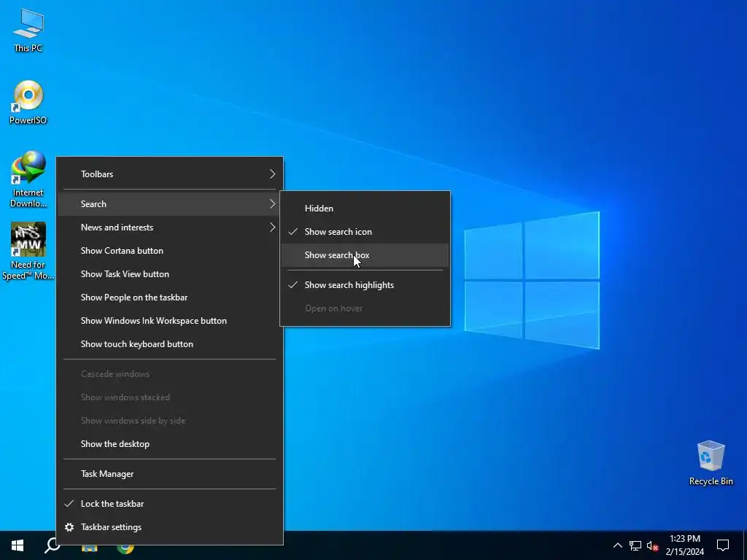Open the network status tray icon
This screenshot has height=560, width=747.
(635, 545)
